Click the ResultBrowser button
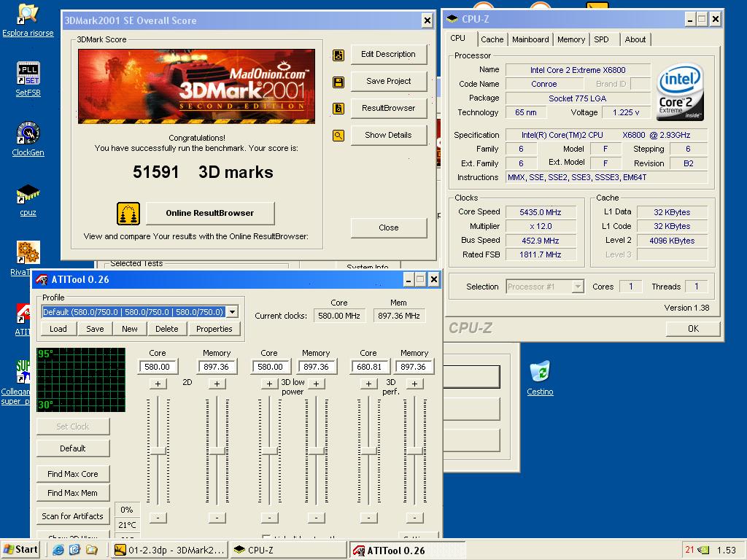The height and width of the screenshot is (560, 747). (388, 108)
